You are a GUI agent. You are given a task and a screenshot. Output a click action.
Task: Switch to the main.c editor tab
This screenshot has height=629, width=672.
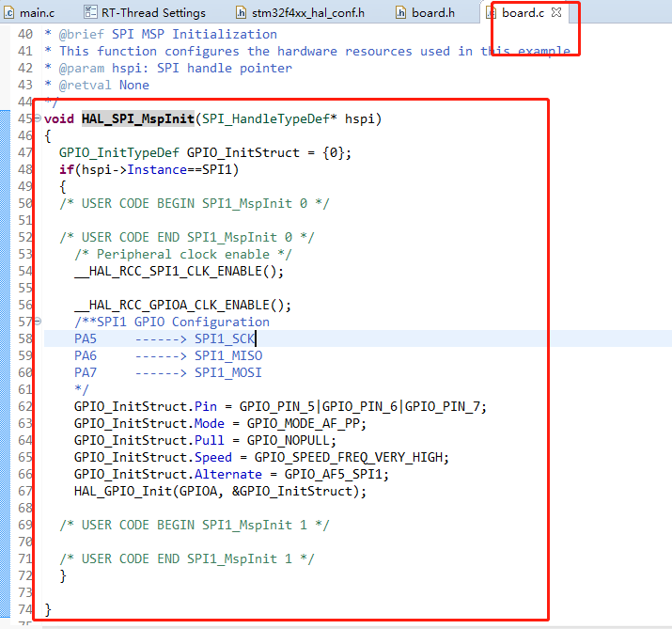(x=29, y=13)
